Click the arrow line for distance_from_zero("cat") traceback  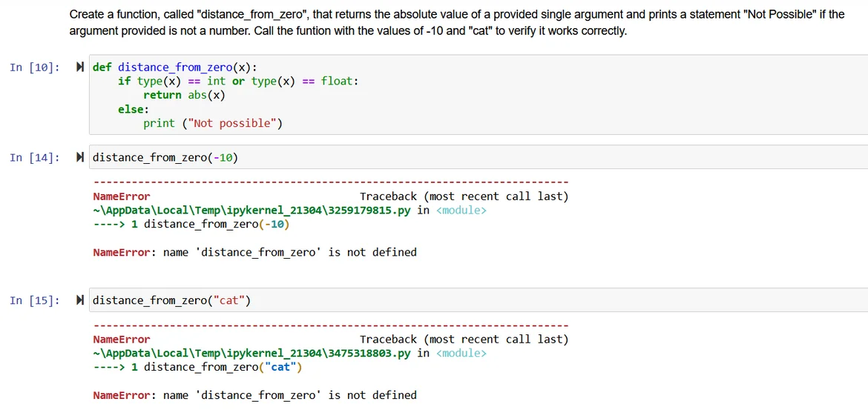pos(197,367)
